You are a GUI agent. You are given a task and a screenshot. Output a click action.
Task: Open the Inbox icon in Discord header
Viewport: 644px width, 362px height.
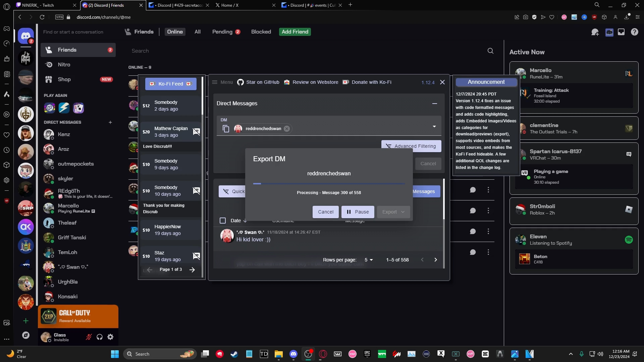(621, 32)
